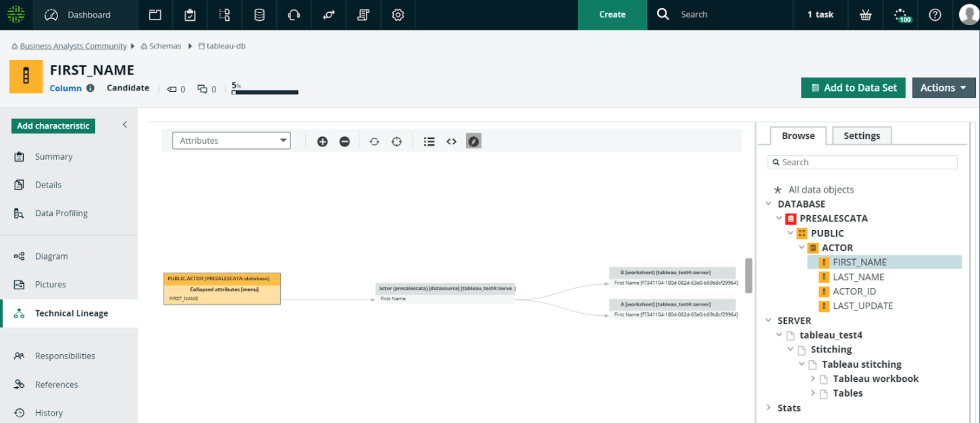Open the Collibra home logo

pyautogui.click(x=16, y=14)
